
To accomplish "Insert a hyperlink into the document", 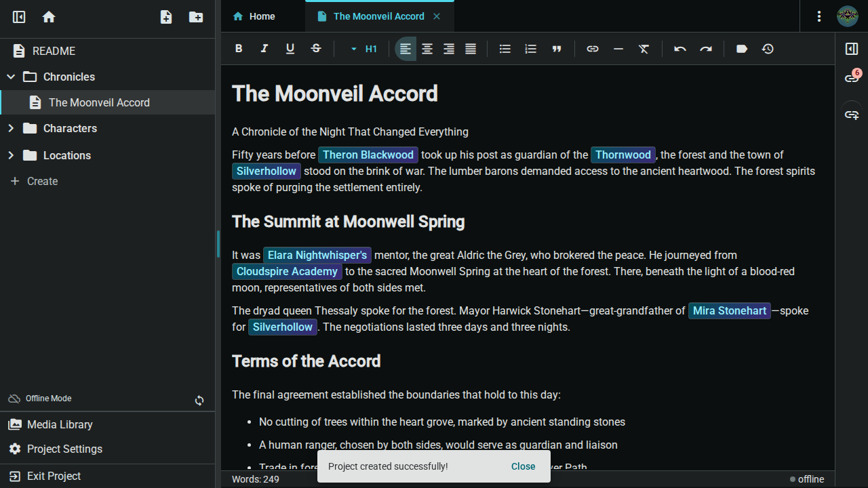I will coord(592,48).
